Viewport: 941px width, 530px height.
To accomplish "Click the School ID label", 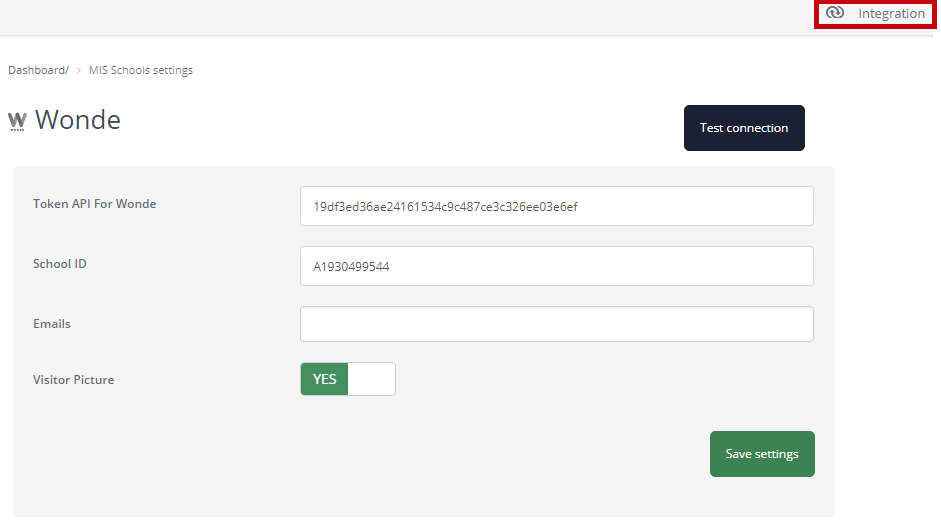I will (59, 263).
